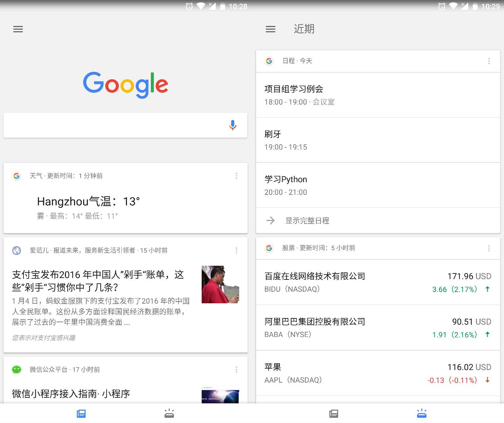Click 股票 · 更新时间：5 小时前 header

[319, 248]
